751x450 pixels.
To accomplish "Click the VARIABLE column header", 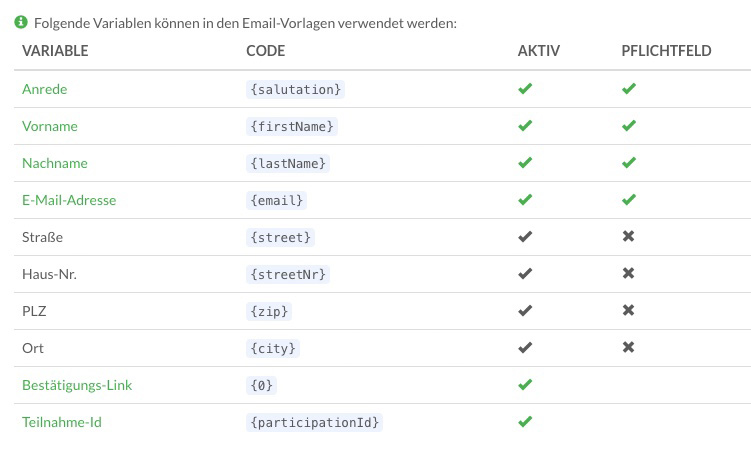I will tap(55, 51).
